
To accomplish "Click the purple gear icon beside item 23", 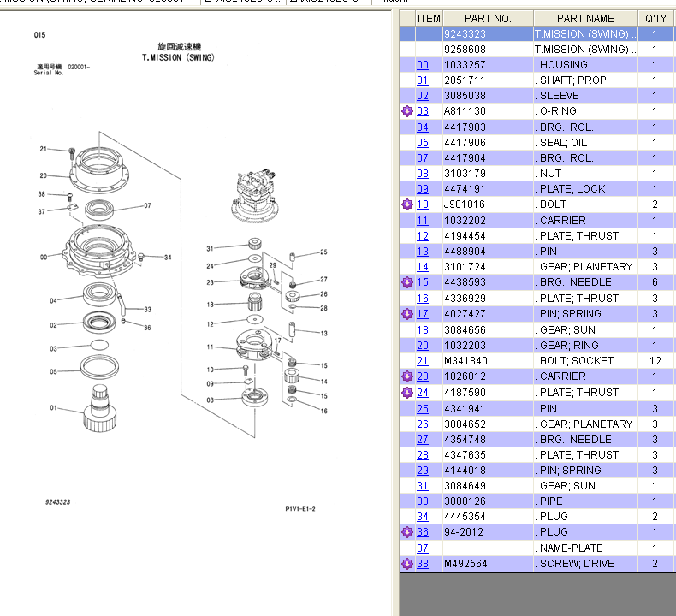I will (x=407, y=376).
